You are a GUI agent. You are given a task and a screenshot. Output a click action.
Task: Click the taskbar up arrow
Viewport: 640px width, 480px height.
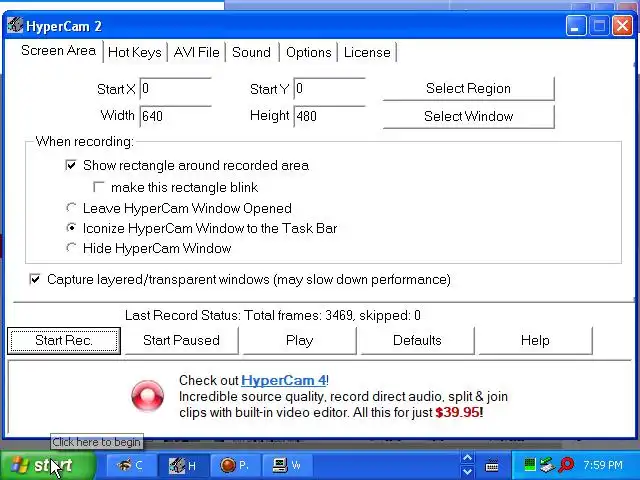pos(467,458)
